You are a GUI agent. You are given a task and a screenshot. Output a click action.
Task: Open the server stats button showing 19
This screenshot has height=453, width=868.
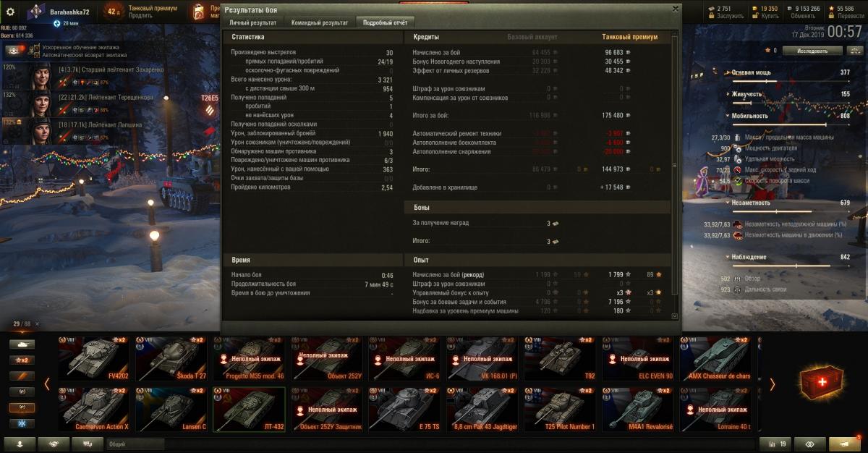775,444
